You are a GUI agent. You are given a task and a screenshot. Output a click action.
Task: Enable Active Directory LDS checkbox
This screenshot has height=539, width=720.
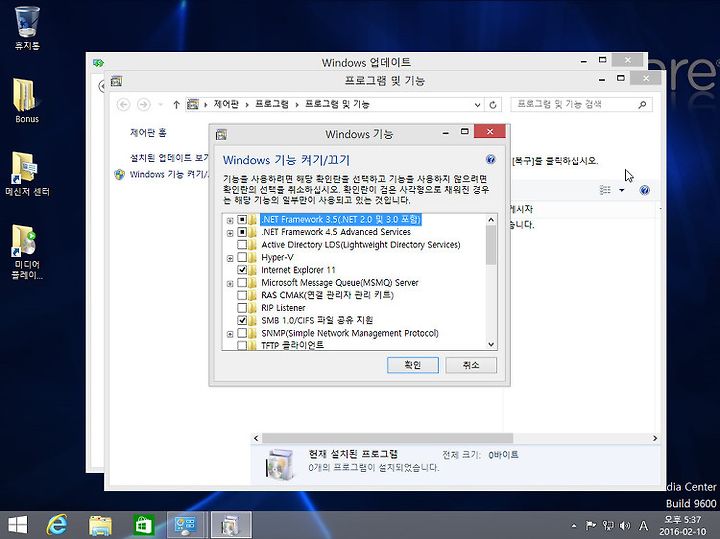coord(242,245)
